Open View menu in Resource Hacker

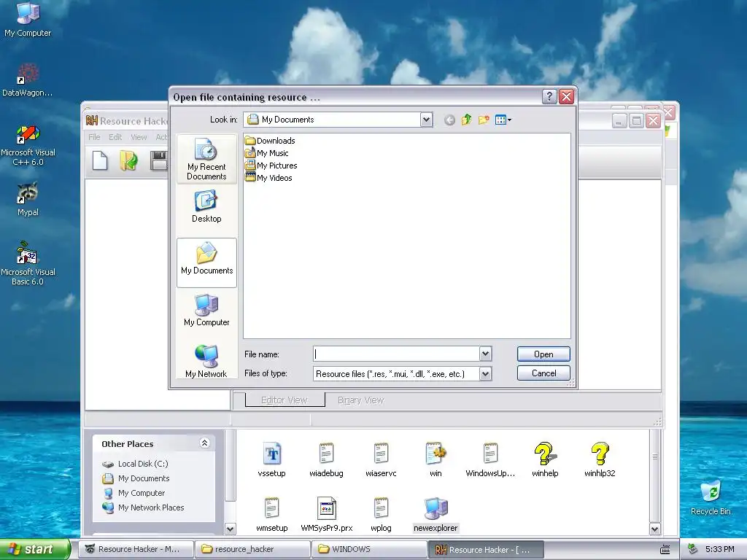[139, 137]
